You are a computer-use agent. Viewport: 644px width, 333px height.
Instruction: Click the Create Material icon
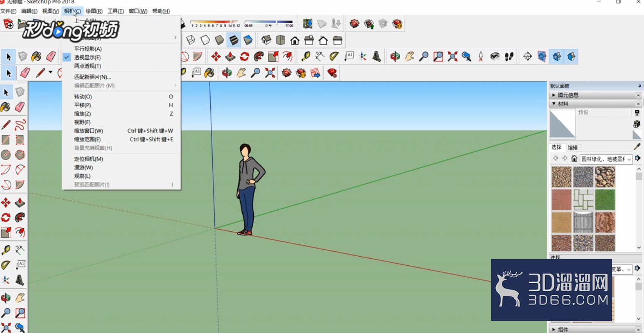[637, 124]
